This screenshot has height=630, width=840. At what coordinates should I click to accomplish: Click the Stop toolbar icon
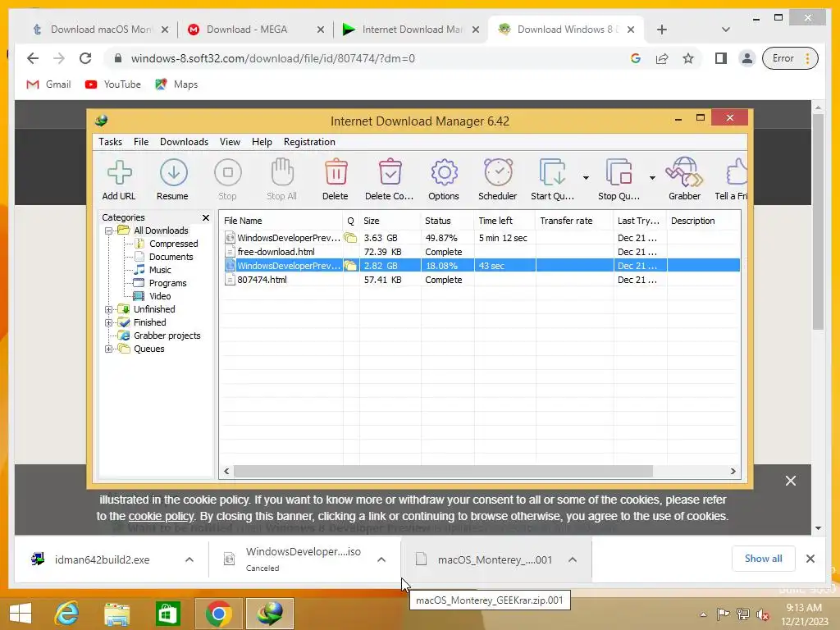[x=228, y=179]
